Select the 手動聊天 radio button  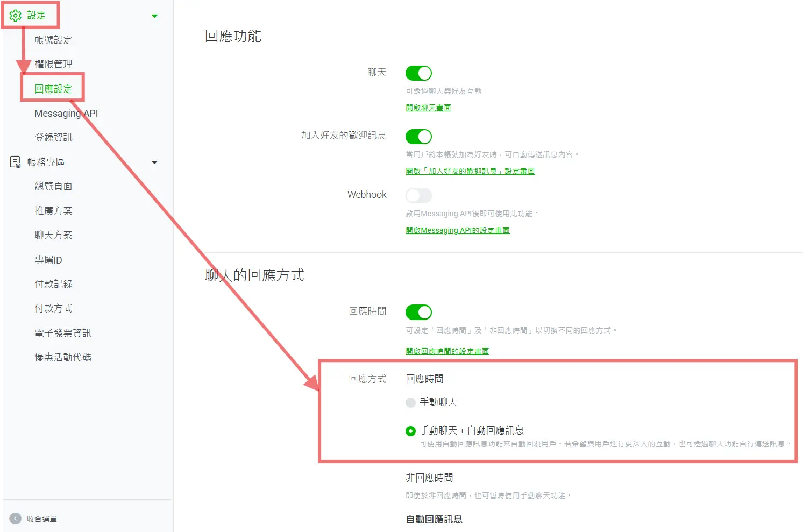(410, 402)
